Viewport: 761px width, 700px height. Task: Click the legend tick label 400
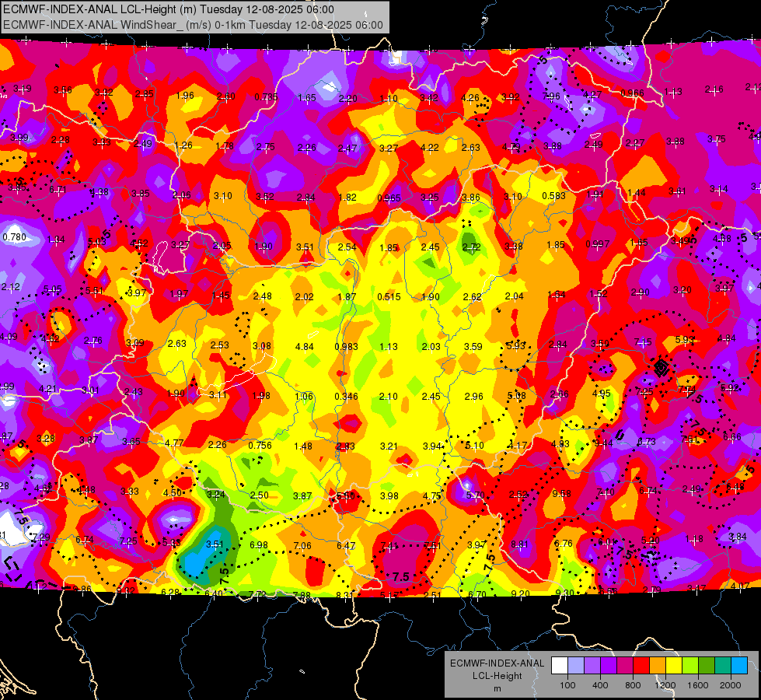pos(600,685)
